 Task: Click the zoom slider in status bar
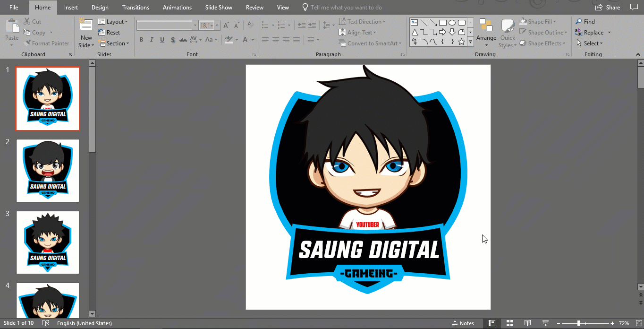tap(578, 323)
